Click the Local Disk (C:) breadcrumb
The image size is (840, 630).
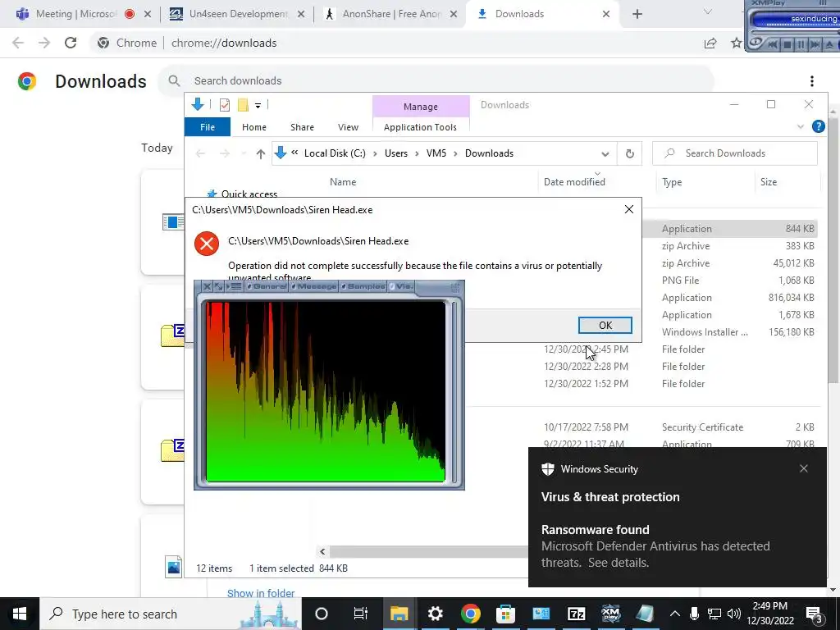point(335,153)
